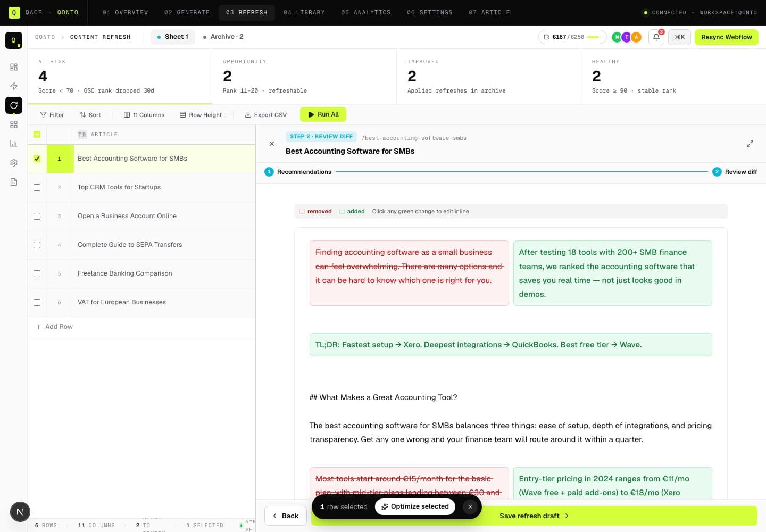Open the 11 Columns selector
Image resolution: width=766 pixels, height=532 pixels.
coord(144,115)
